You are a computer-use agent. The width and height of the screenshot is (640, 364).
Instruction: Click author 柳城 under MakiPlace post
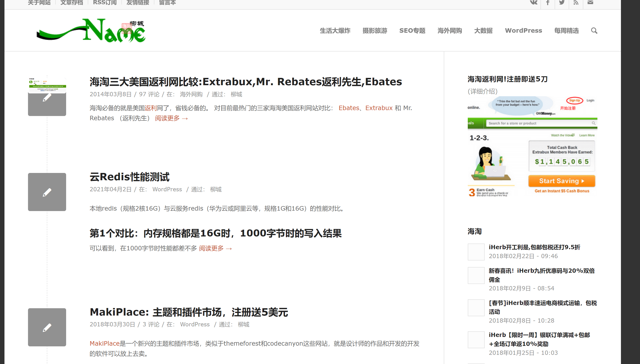coord(244,324)
